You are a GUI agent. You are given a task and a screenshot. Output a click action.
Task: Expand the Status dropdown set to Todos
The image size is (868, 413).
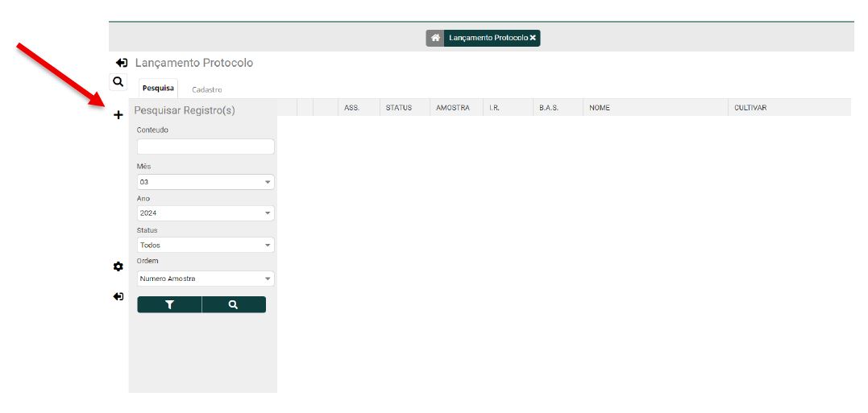206,246
